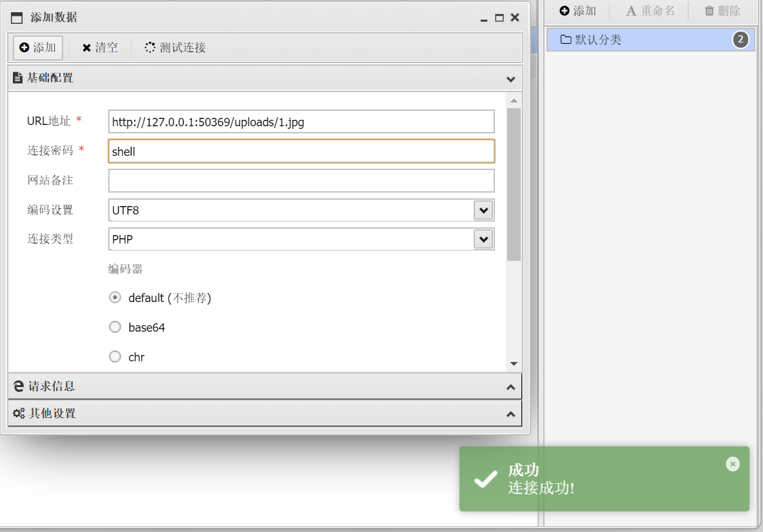Screen dimensions: 763x532
Task: Click the folder icon beside 默认分类
Action: tap(566, 39)
